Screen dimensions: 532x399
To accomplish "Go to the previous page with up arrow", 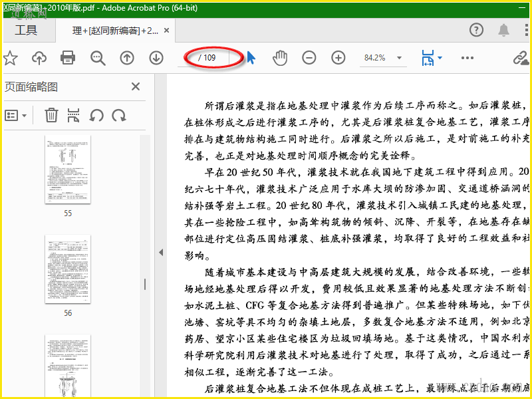I will pos(127,58).
